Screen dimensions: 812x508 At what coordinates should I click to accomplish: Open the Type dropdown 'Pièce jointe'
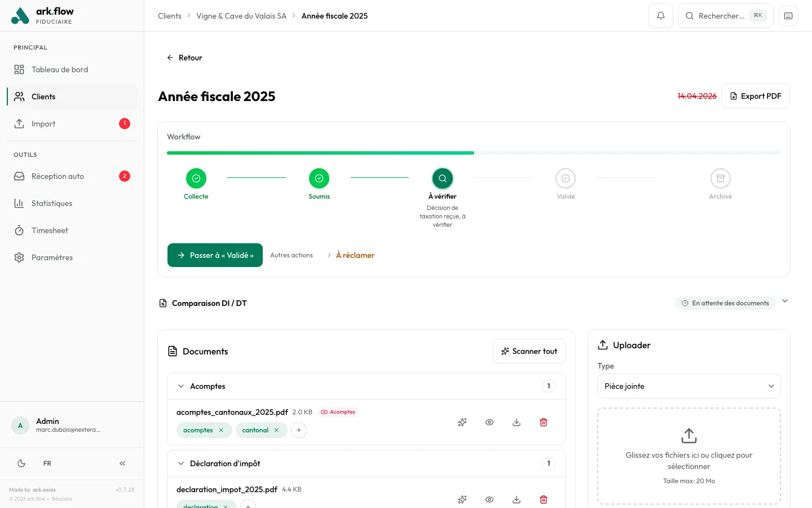tap(689, 386)
